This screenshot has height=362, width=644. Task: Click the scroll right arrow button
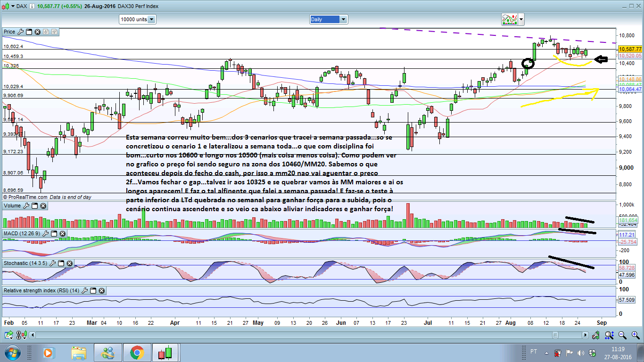coord(586,335)
